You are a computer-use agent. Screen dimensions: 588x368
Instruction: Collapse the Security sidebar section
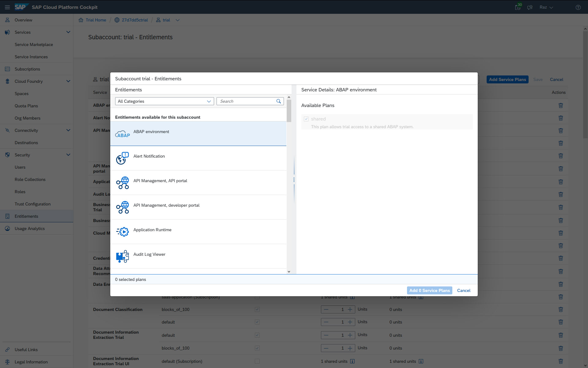[x=68, y=155]
